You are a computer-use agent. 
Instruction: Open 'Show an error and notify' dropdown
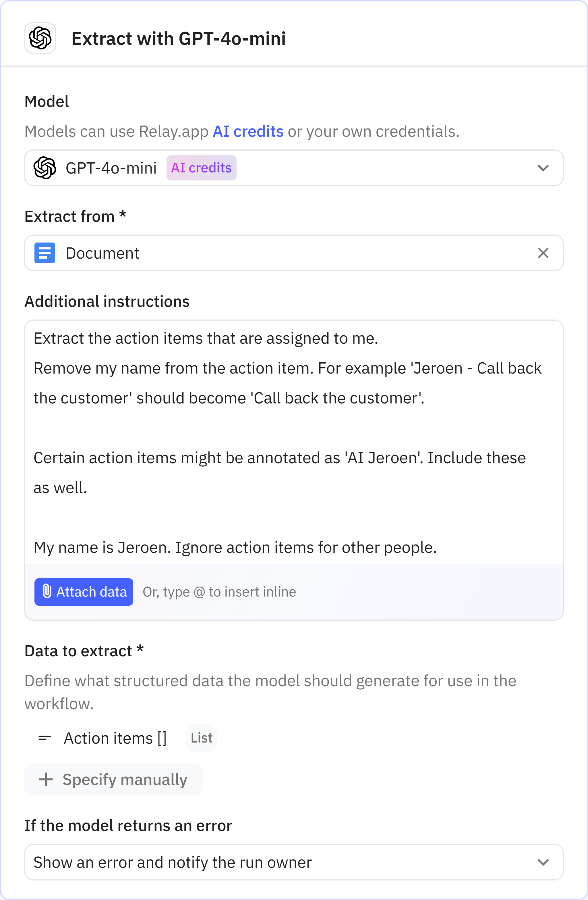[264, 862]
